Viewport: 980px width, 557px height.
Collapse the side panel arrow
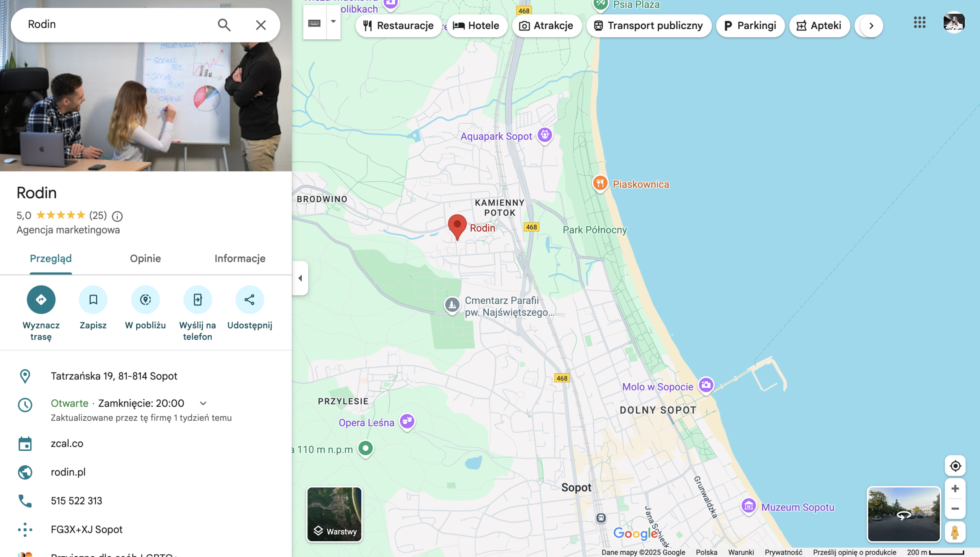click(x=300, y=278)
